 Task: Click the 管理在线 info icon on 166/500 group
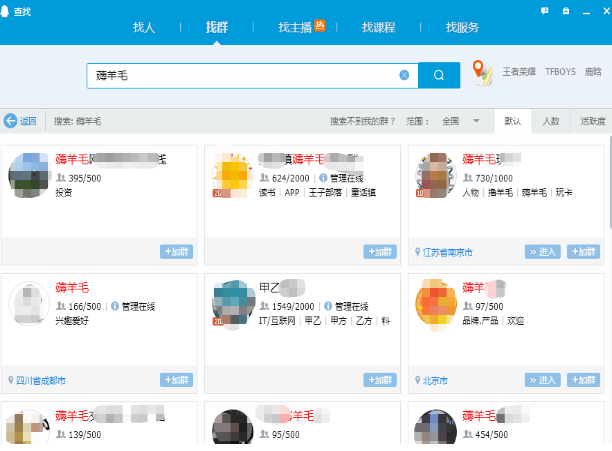(x=115, y=306)
